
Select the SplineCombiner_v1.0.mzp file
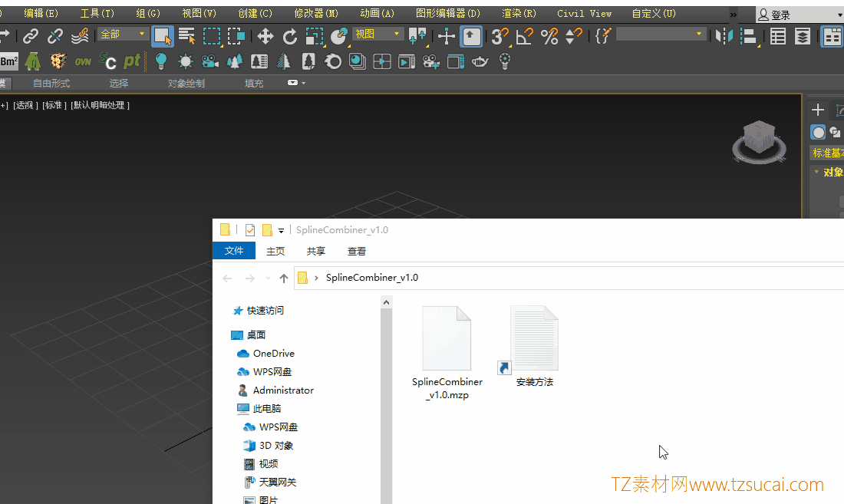[447, 353]
